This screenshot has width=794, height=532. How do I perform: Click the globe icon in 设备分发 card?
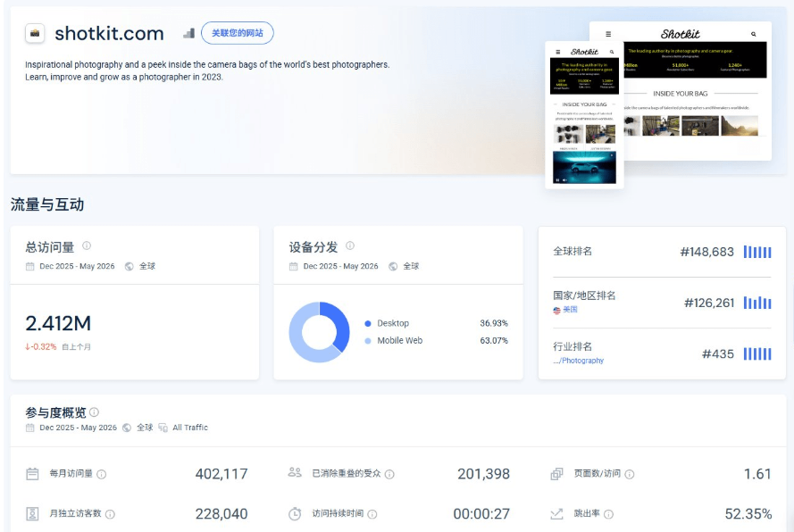393,266
